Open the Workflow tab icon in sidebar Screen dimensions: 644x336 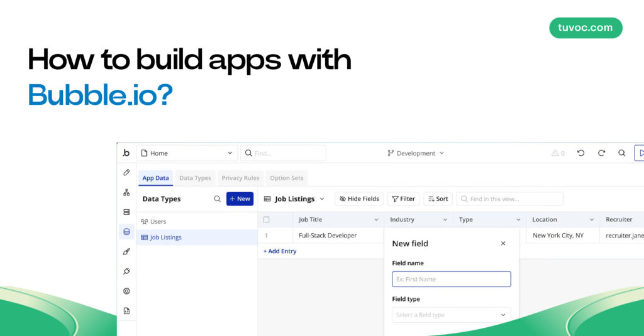[x=126, y=192]
